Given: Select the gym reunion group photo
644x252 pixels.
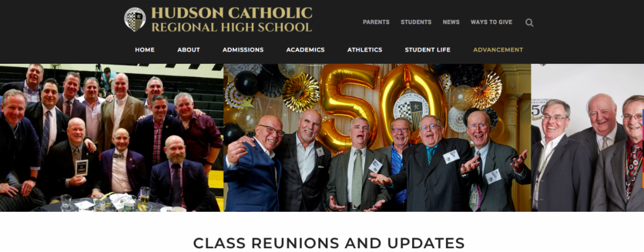Looking at the screenshot, I should click(x=112, y=138).
